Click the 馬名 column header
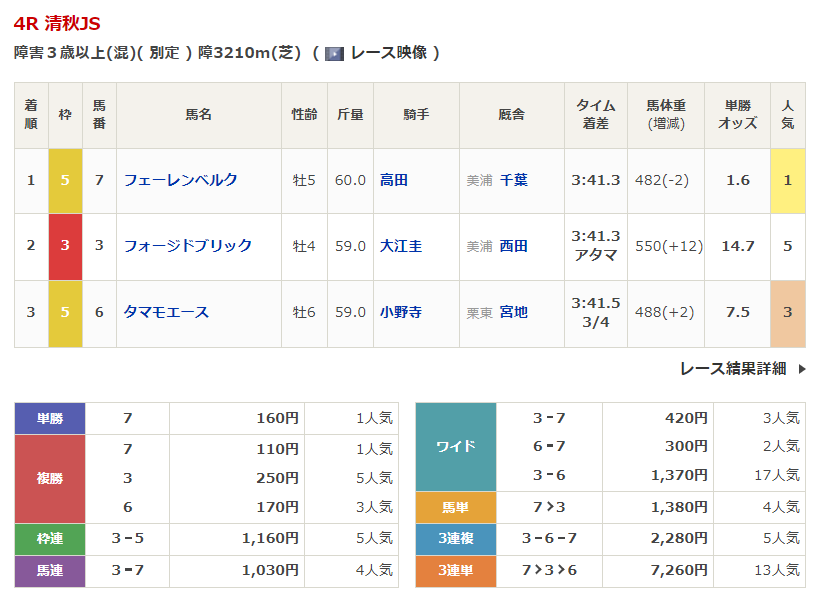Screen dimensions: 819x599 tap(198, 115)
